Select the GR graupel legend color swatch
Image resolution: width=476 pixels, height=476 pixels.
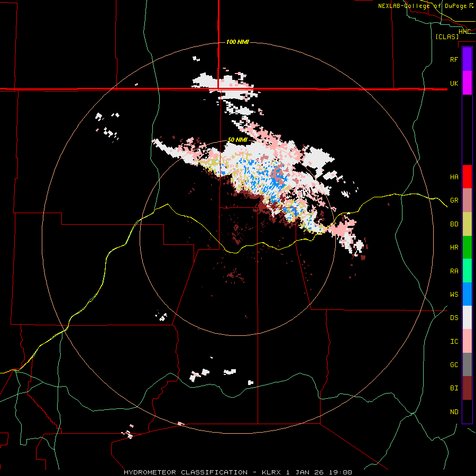coord(467,200)
